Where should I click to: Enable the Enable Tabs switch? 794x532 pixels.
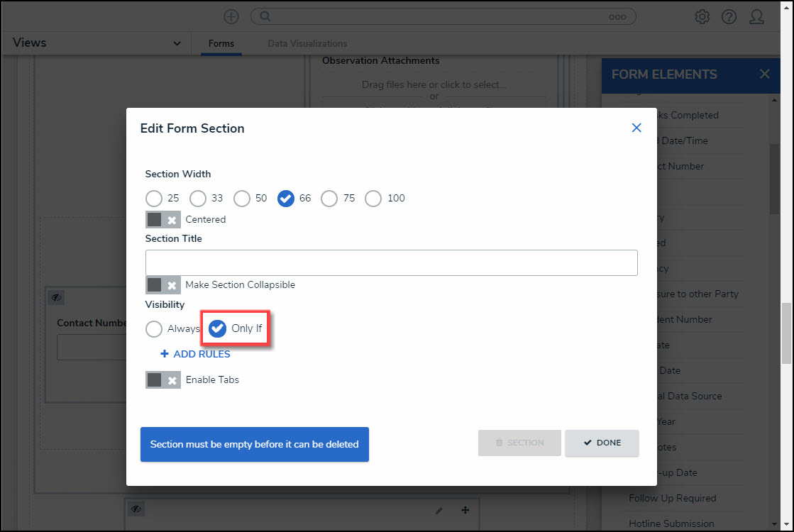click(x=162, y=380)
